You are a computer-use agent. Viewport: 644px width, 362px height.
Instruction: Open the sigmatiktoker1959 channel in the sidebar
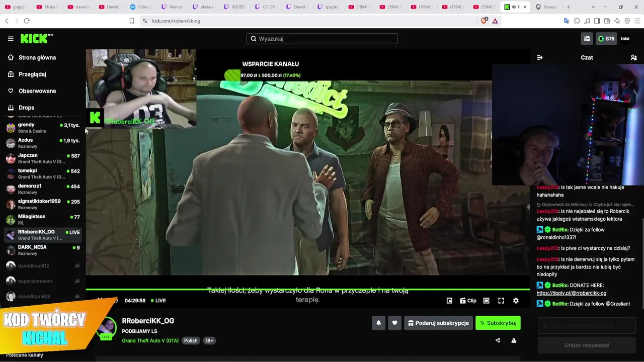[43, 205]
